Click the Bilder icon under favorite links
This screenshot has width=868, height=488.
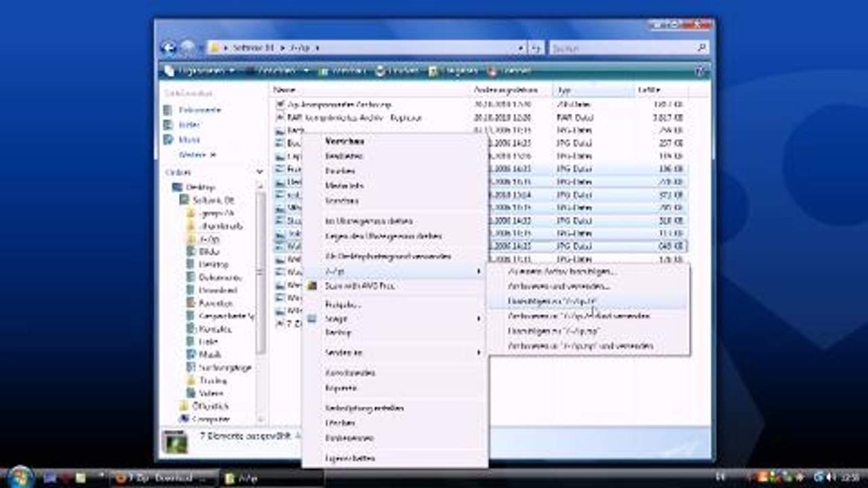169,125
